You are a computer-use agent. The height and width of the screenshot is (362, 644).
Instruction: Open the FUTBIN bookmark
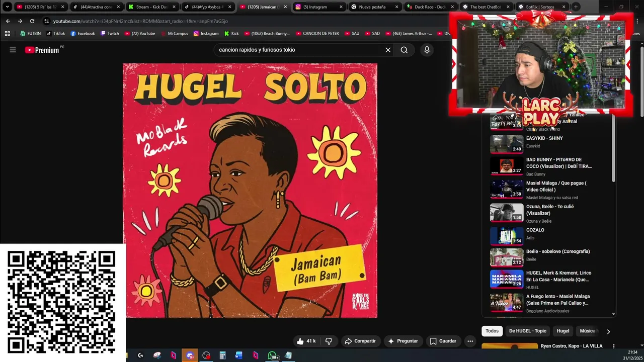pos(30,34)
